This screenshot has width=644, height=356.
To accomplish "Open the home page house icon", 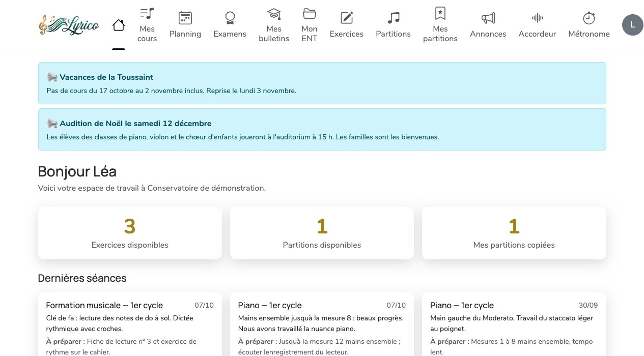I will 119,25.
